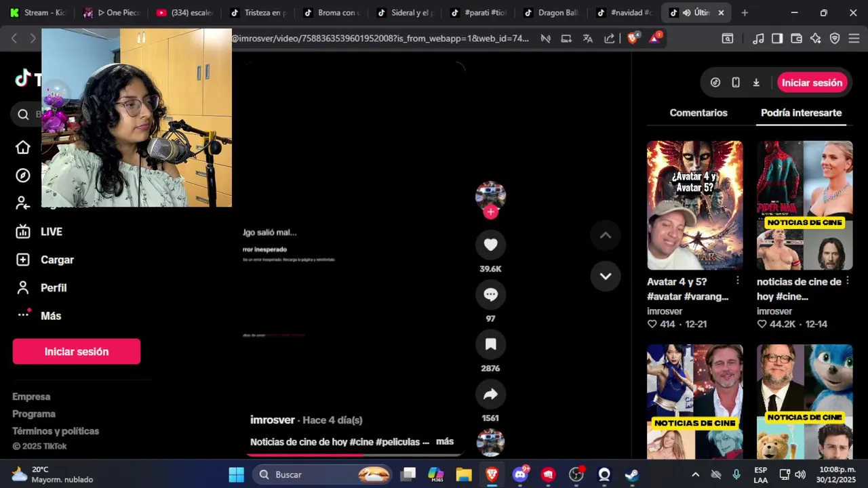This screenshot has width=868, height=488.
Task: Click the sidebar Iniciar sesión button
Action: point(77,352)
